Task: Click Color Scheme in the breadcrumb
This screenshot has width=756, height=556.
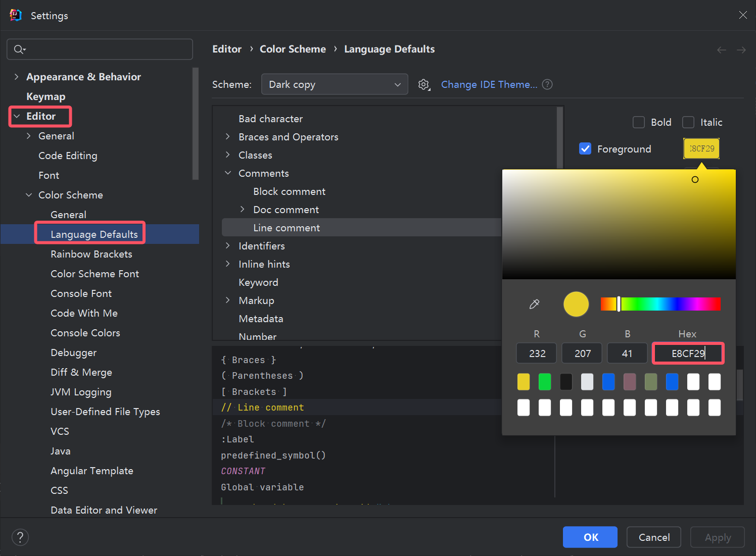Action: click(293, 49)
